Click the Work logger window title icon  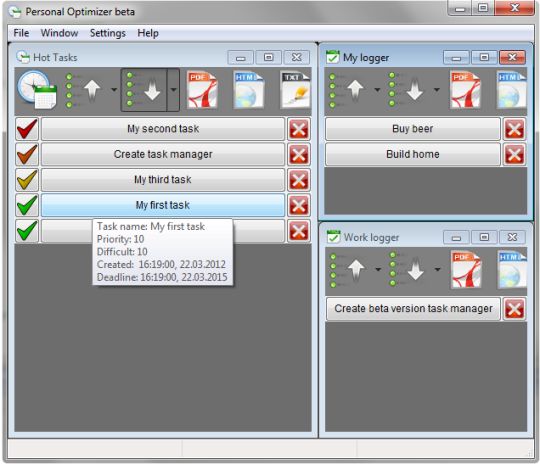pyautogui.click(x=333, y=237)
